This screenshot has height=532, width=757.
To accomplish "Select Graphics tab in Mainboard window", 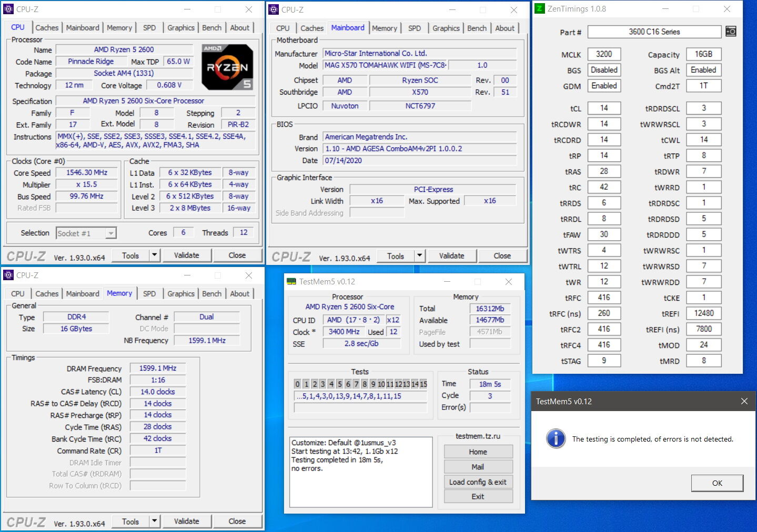I will coord(446,28).
